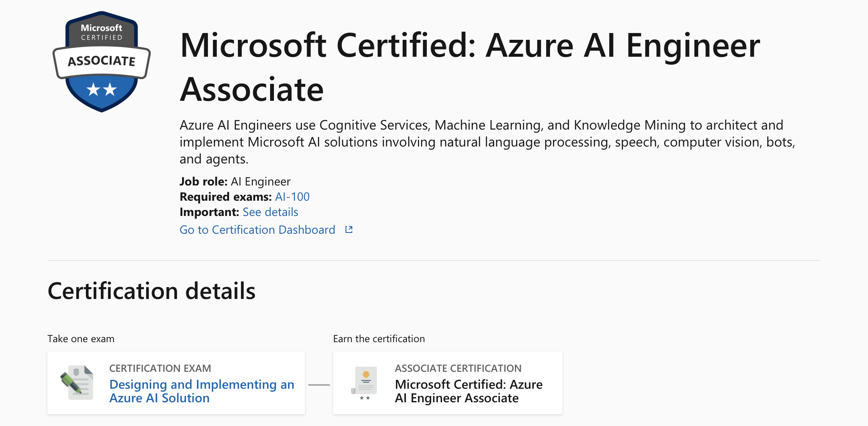Click the external link icon beside Certification Dashboard
This screenshot has width=868, height=426.
(349, 230)
